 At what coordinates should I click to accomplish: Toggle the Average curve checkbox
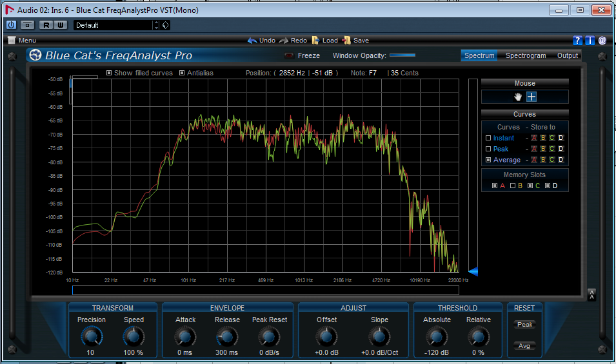(x=488, y=160)
